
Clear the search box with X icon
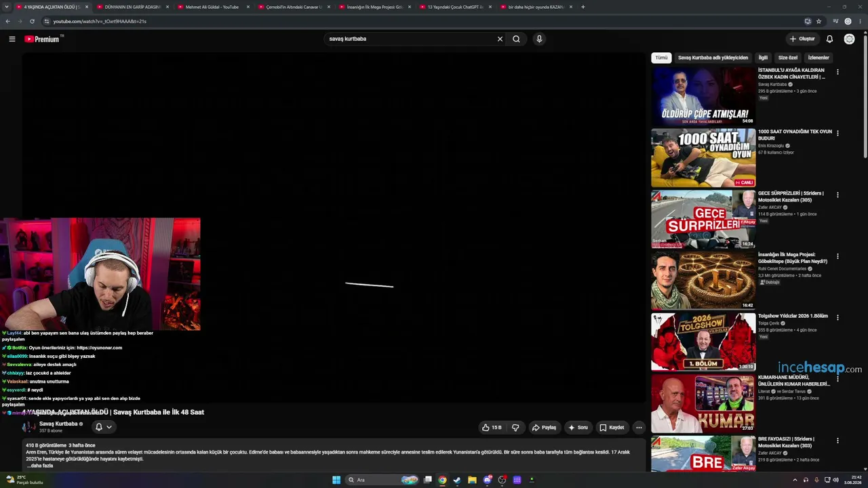[x=500, y=39]
